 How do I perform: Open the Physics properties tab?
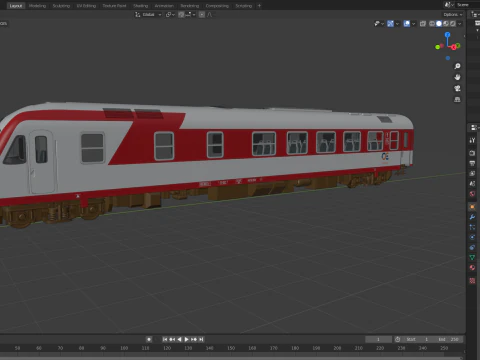click(x=472, y=237)
